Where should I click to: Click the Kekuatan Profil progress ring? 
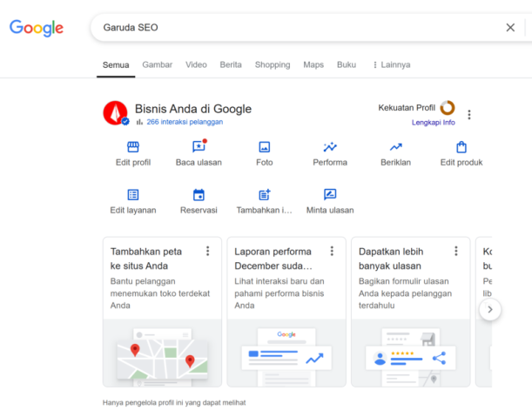pos(448,108)
